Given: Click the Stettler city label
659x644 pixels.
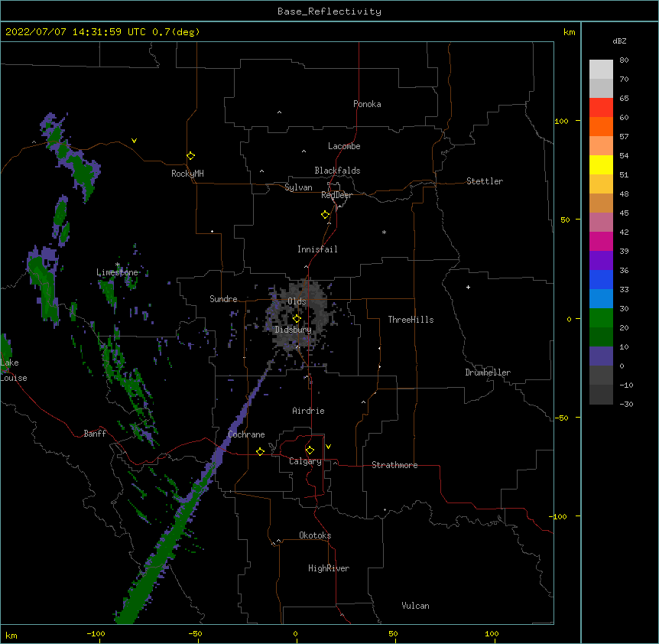Looking at the screenshot, I should tap(484, 181).
